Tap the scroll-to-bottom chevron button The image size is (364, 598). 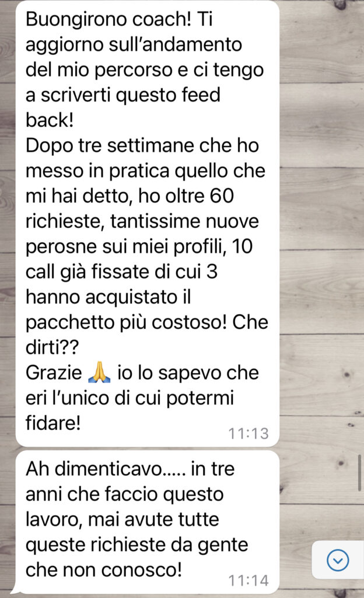click(338, 560)
